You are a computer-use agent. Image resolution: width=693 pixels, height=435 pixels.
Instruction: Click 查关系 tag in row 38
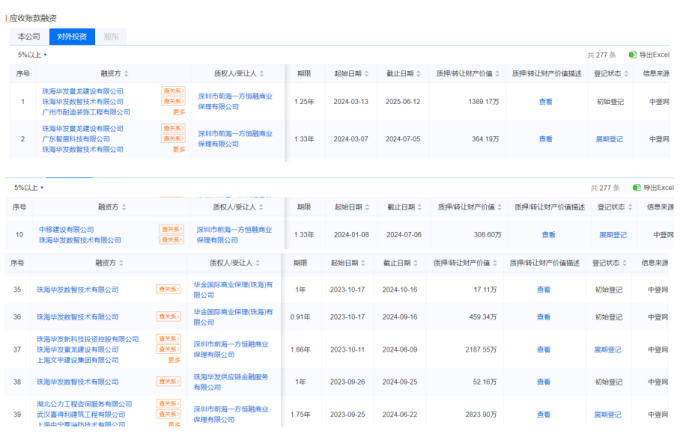click(167, 382)
